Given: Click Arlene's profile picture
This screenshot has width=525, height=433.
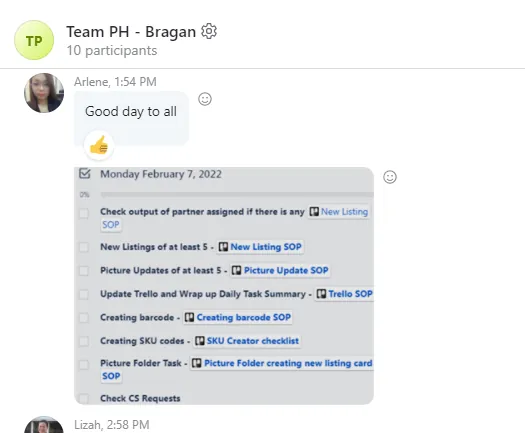Looking at the screenshot, I should coord(44,93).
